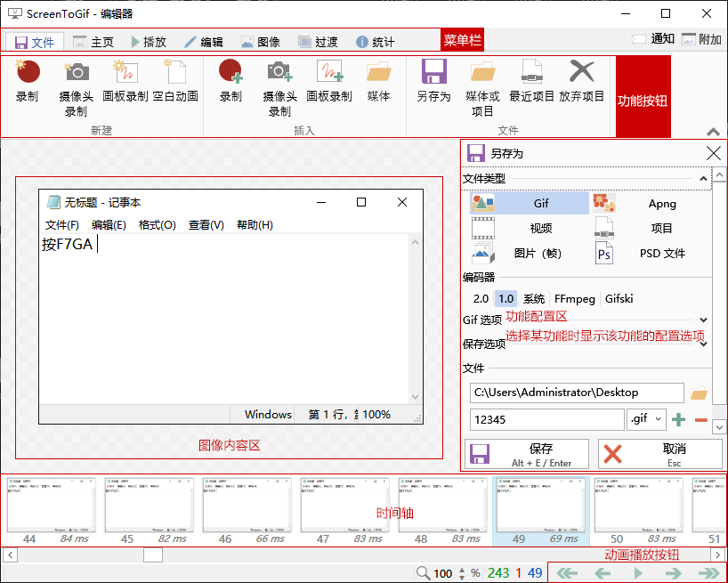Click the green plus beside .gif
Screen dimensions: 728x583
678,419
